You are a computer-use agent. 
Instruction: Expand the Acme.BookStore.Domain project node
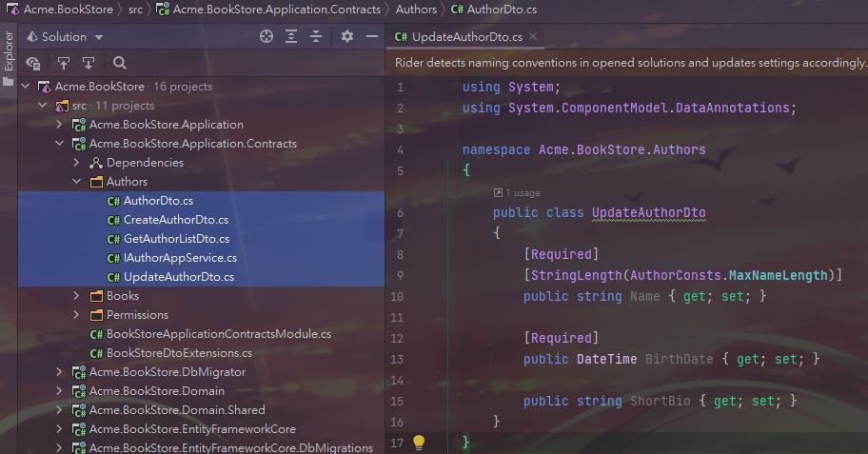[60, 391]
